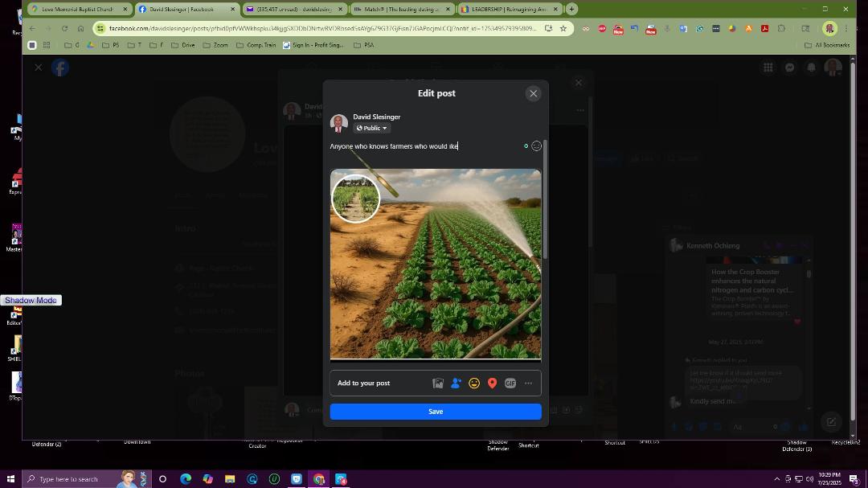The width and height of the screenshot is (868, 488).
Task: Click in the post text field
Action: click(426, 146)
